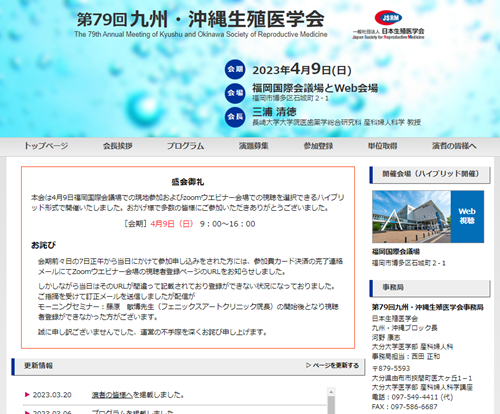
Task: Click the updates list scrollbar up arrow
Action: [x=331, y=392]
